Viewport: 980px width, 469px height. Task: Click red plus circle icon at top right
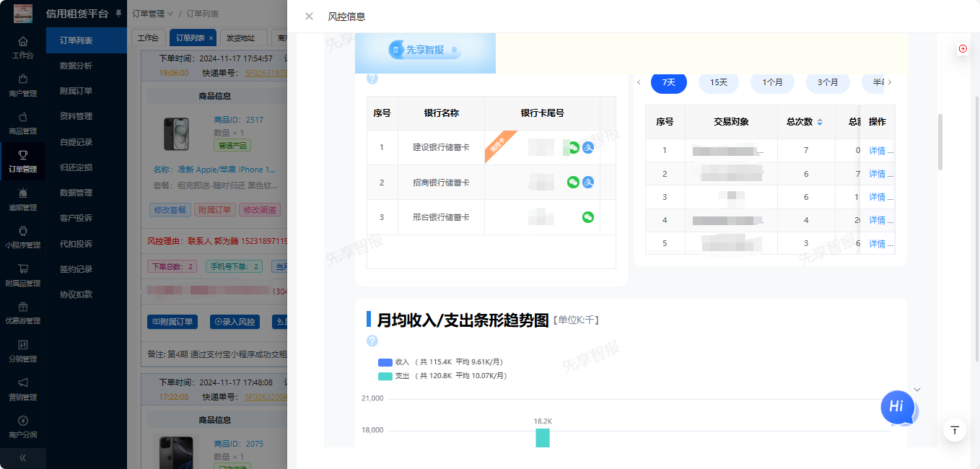963,49
